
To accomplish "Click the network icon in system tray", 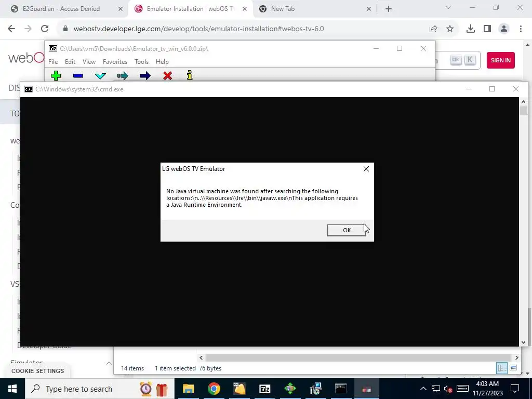I will (x=436, y=389).
